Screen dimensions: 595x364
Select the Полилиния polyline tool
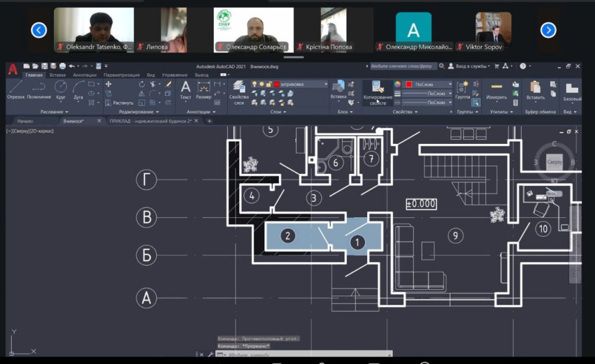[x=38, y=89]
